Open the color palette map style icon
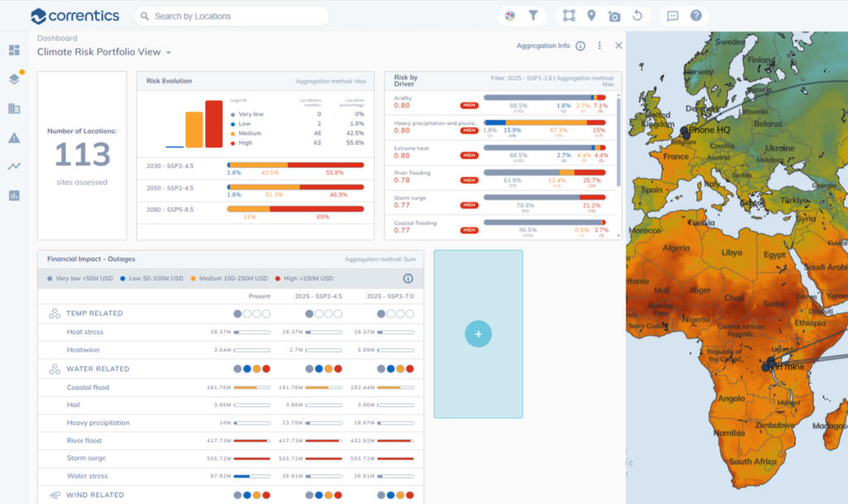 (509, 16)
